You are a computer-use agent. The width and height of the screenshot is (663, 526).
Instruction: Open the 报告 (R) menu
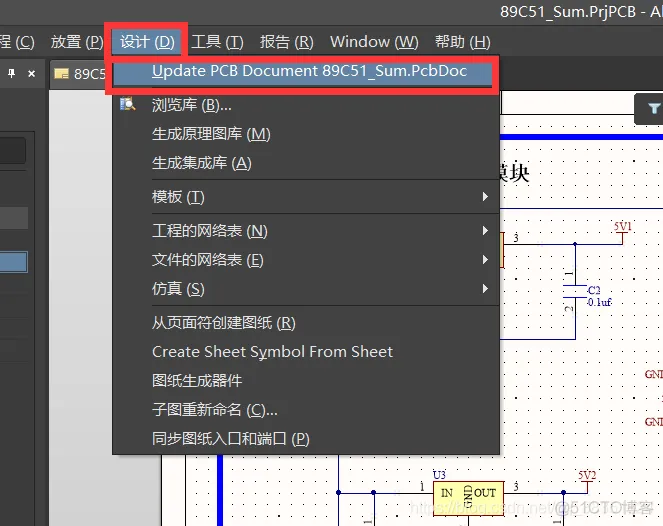287,42
